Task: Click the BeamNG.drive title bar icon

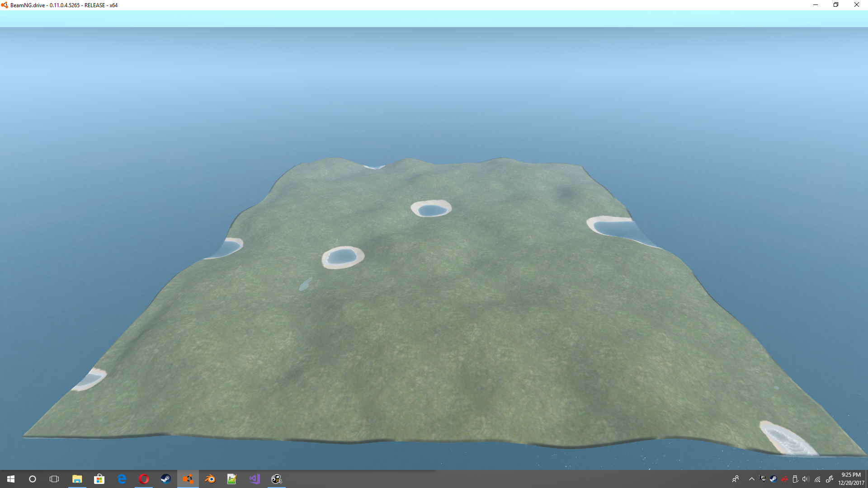Action: pos(5,5)
